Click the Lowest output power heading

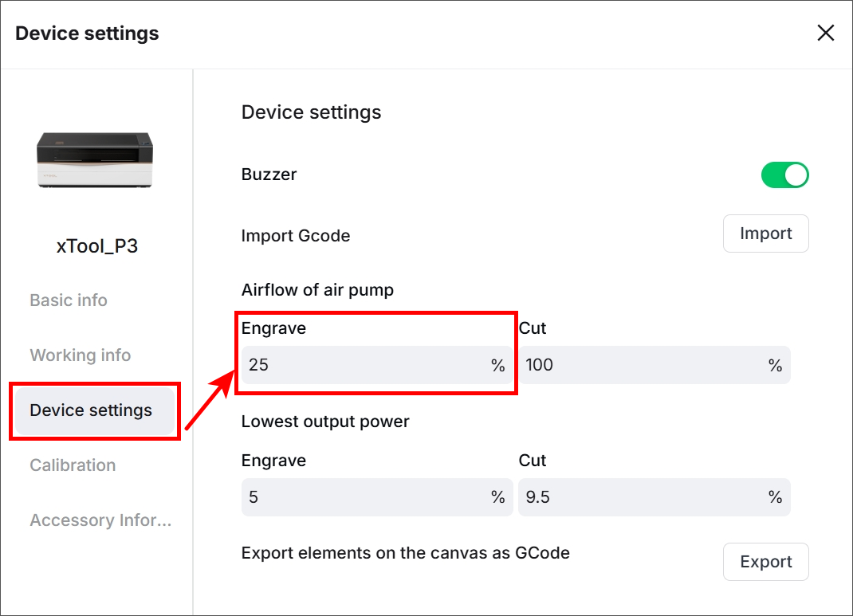(325, 422)
